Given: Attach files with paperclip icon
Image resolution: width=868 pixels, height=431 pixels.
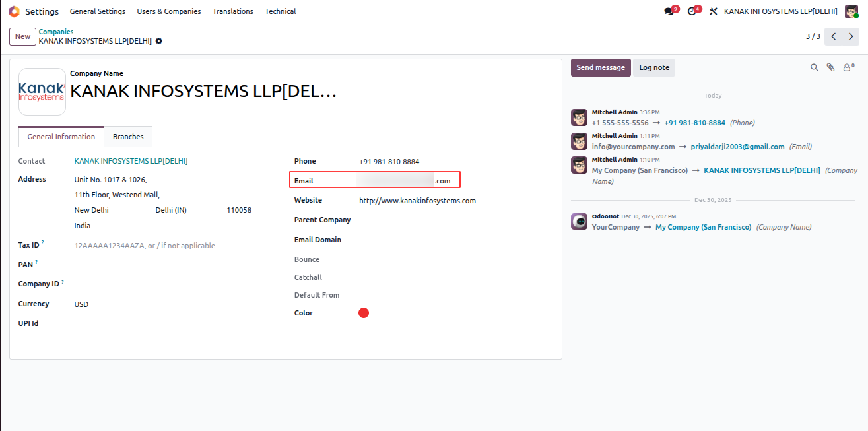Looking at the screenshot, I should (831, 67).
